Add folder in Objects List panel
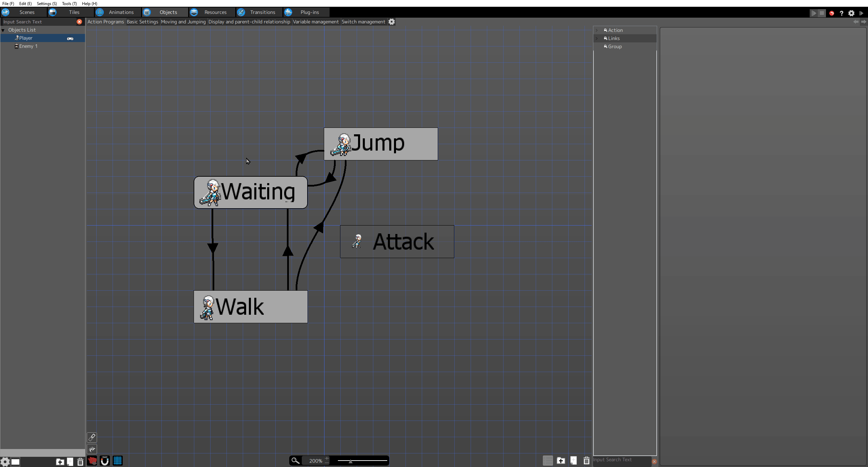 coord(60,462)
